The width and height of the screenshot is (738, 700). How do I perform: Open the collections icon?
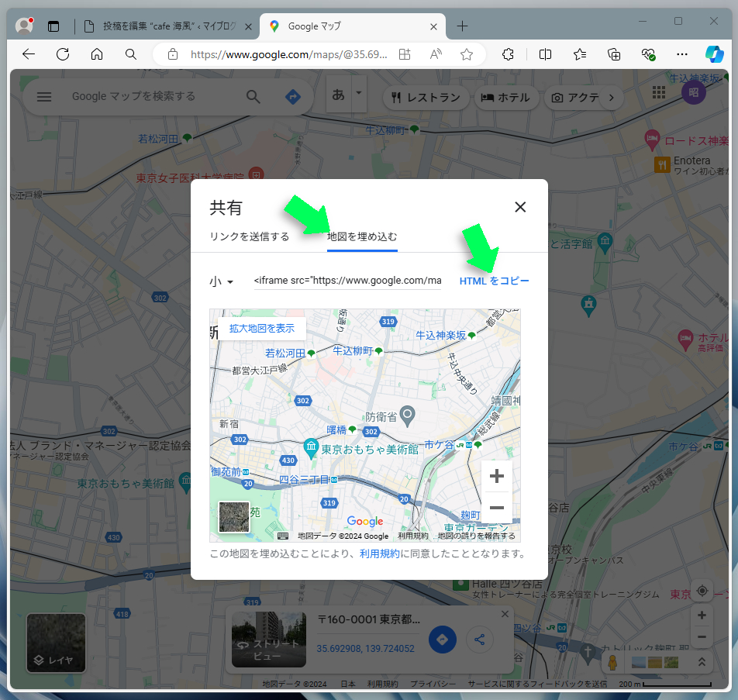[614, 54]
